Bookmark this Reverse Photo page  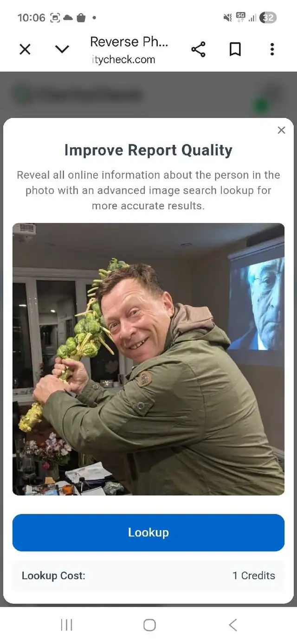coord(235,49)
